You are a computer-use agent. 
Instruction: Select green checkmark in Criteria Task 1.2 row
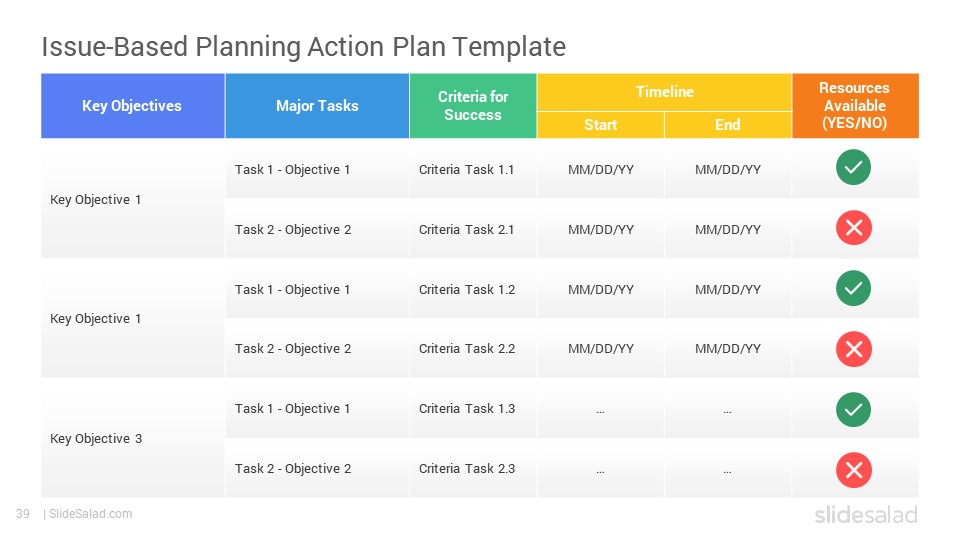click(853, 288)
